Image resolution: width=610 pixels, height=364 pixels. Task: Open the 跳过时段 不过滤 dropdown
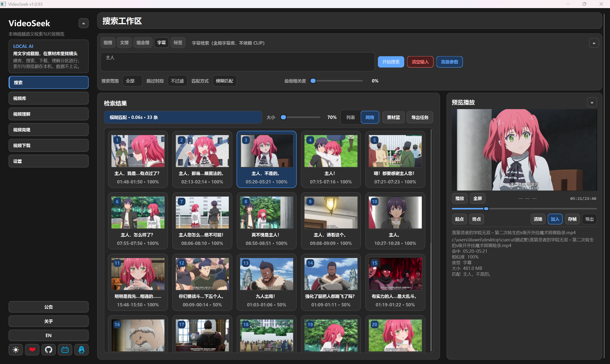click(177, 81)
